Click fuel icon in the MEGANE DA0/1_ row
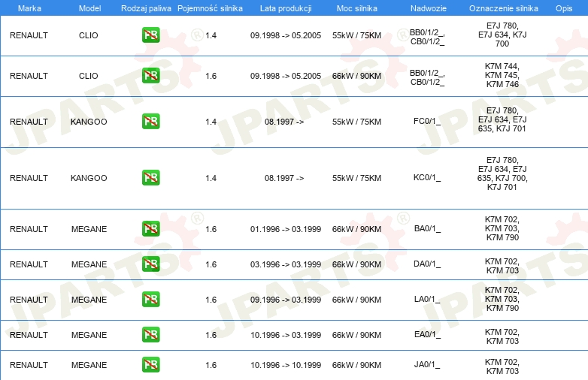 click(150, 264)
